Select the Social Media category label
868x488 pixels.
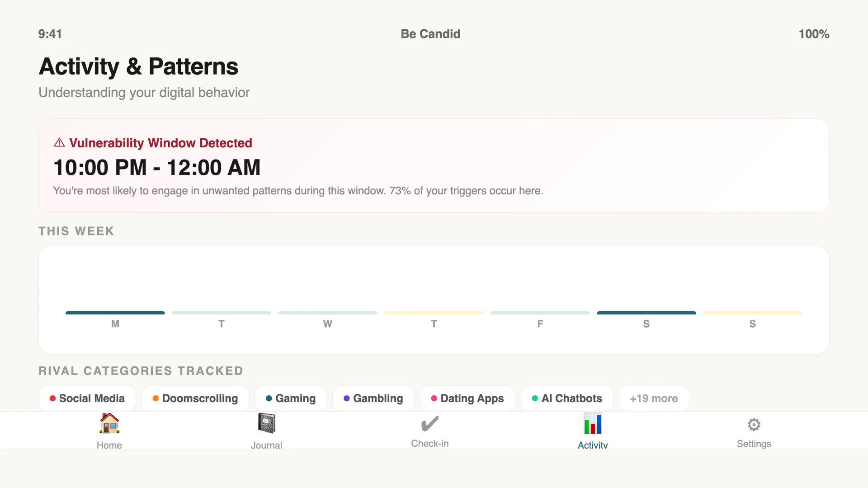[92, 399]
